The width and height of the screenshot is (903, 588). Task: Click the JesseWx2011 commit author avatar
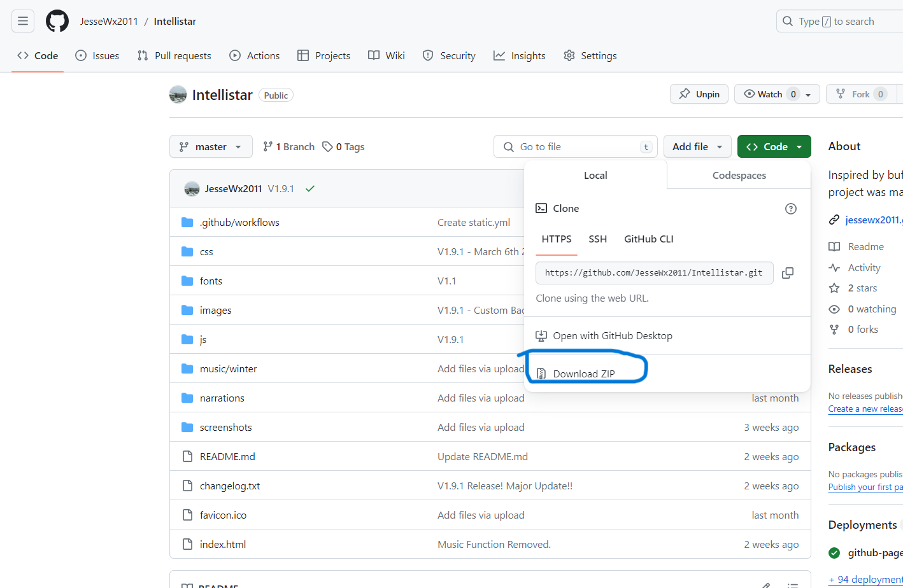192,189
